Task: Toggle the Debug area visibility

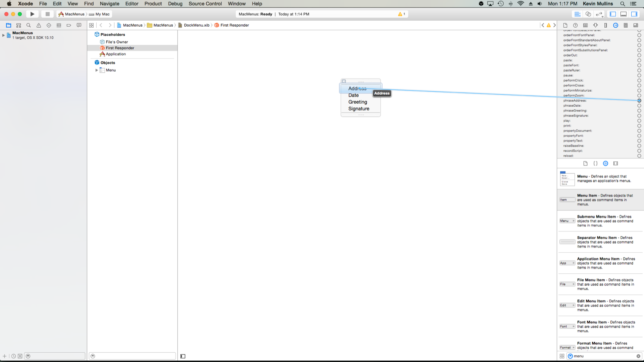Action: click(x=623, y=14)
